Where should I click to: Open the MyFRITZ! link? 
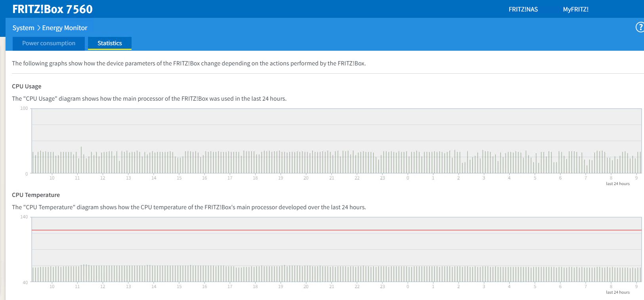click(575, 10)
